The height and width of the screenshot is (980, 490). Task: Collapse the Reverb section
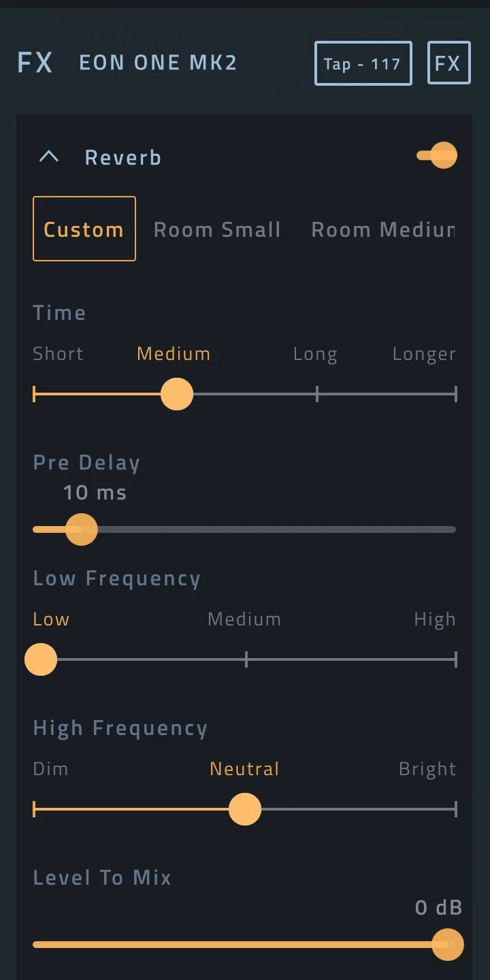pyautogui.click(x=48, y=156)
